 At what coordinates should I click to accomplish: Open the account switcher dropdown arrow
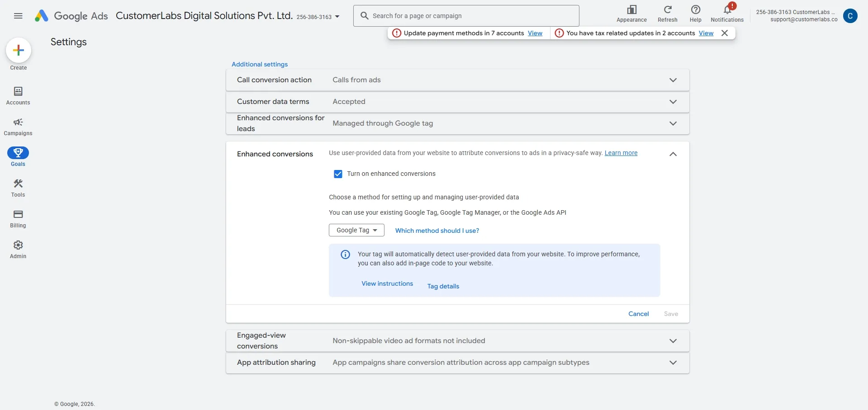337,17
